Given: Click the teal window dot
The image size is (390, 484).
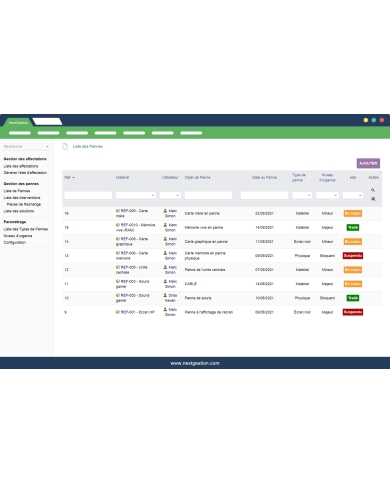Looking at the screenshot, I should coord(374,120).
